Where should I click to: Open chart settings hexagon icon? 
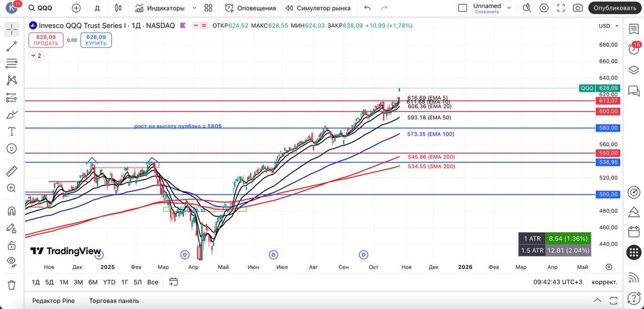544,8
